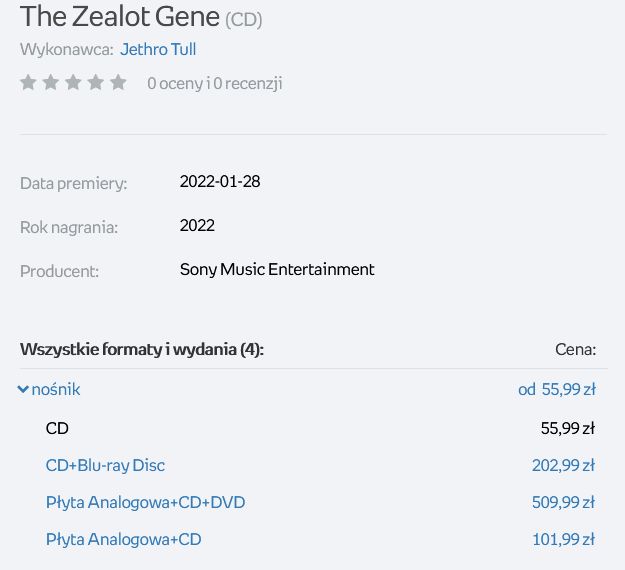
Task: Pick the Płyta Analogowa+CD edition
Action: (x=124, y=539)
